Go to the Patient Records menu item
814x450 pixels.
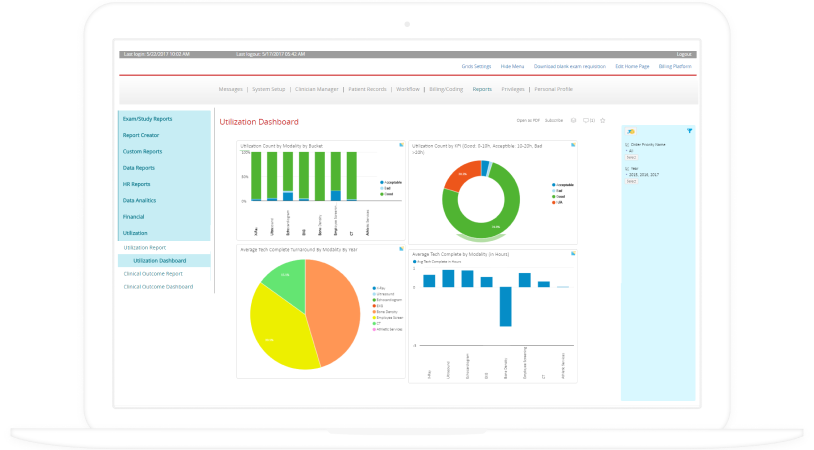pos(366,89)
